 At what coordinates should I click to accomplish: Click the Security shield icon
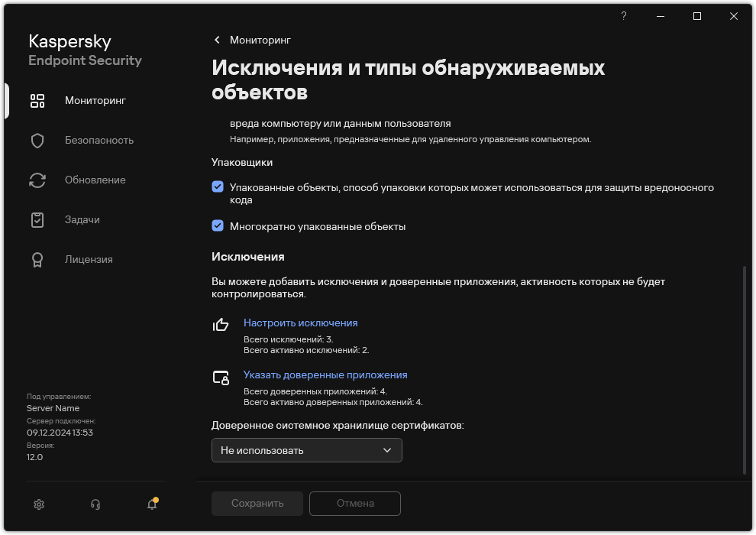click(x=37, y=141)
